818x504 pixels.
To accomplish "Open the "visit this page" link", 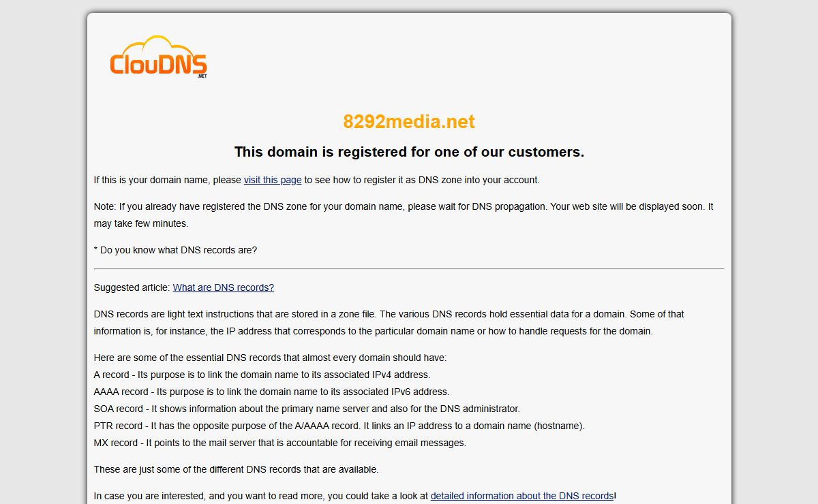I will tap(273, 180).
